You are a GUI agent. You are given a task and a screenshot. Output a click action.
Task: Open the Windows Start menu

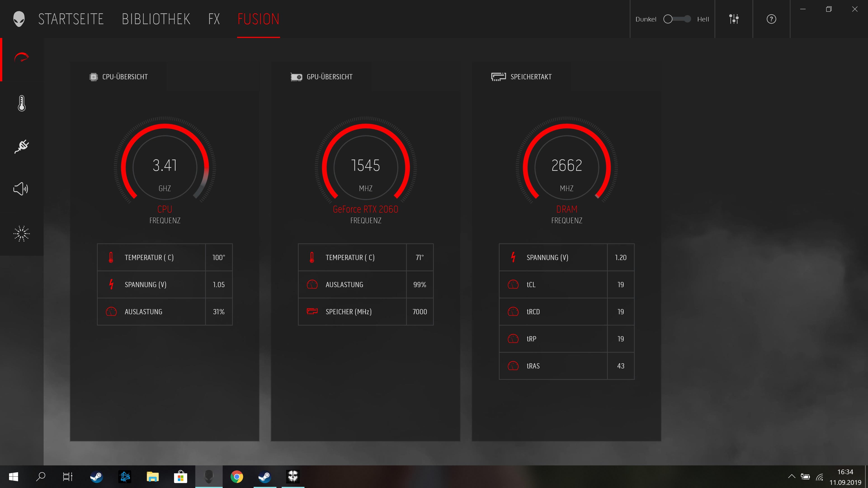pos(14,476)
